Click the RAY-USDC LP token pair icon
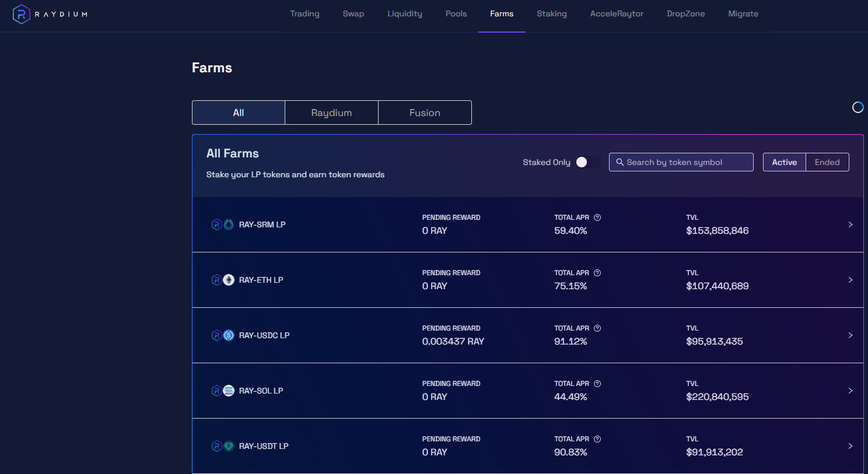868x474 pixels. click(x=222, y=335)
